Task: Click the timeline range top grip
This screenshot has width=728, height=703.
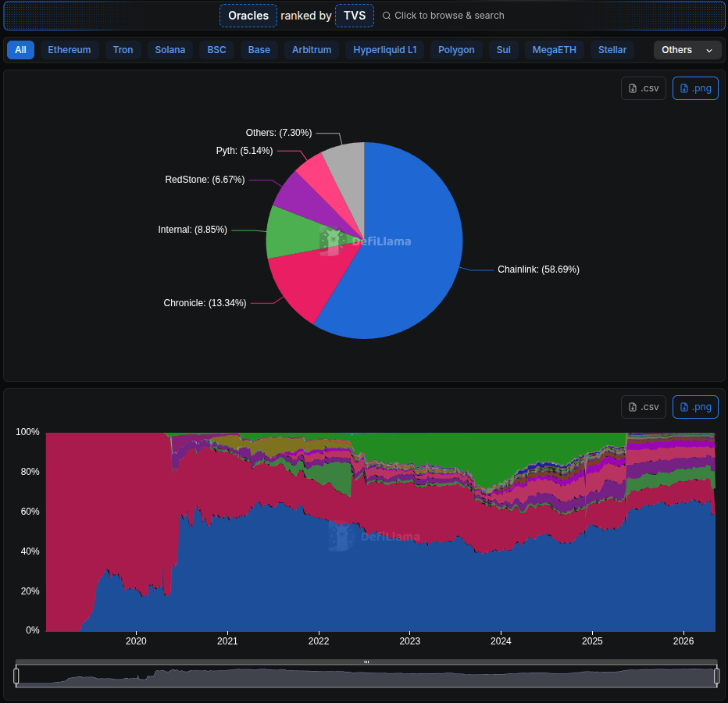Action: 367,662
